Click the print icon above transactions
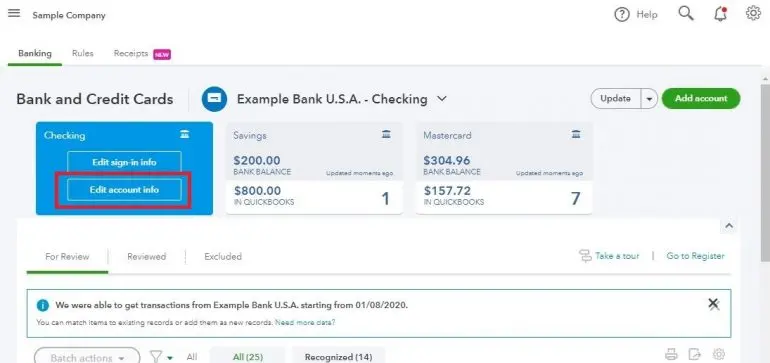The image size is (770, 363). [671, 354]
